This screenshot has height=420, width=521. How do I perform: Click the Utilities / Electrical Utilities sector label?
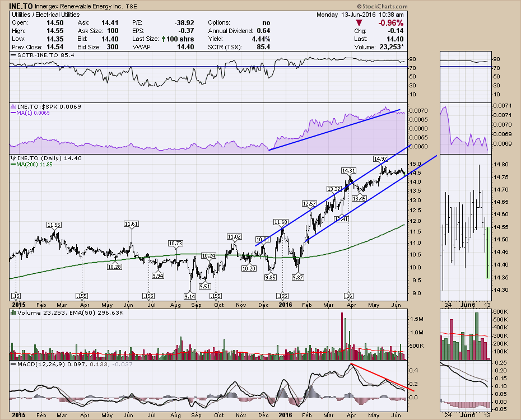click(x=46, y=15)
